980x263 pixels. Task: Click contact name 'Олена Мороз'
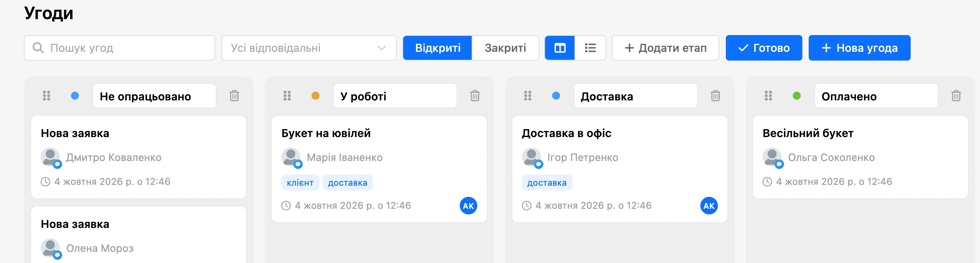point(100,248)
